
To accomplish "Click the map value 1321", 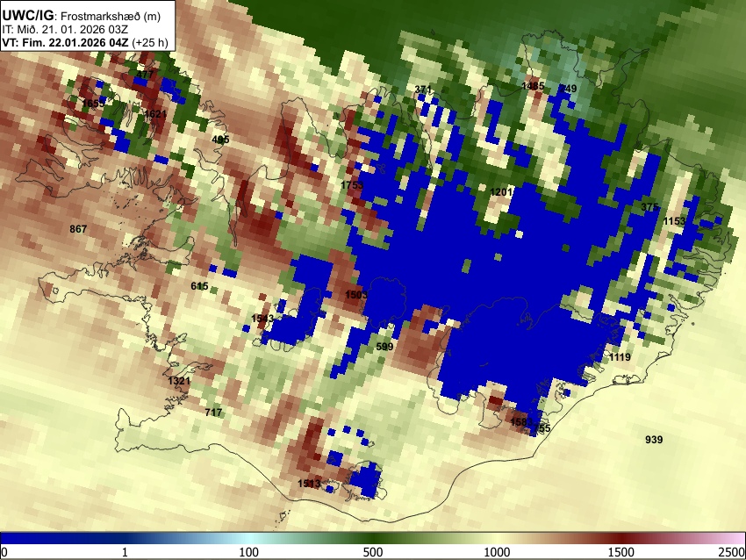I will [x=179, y=381].
